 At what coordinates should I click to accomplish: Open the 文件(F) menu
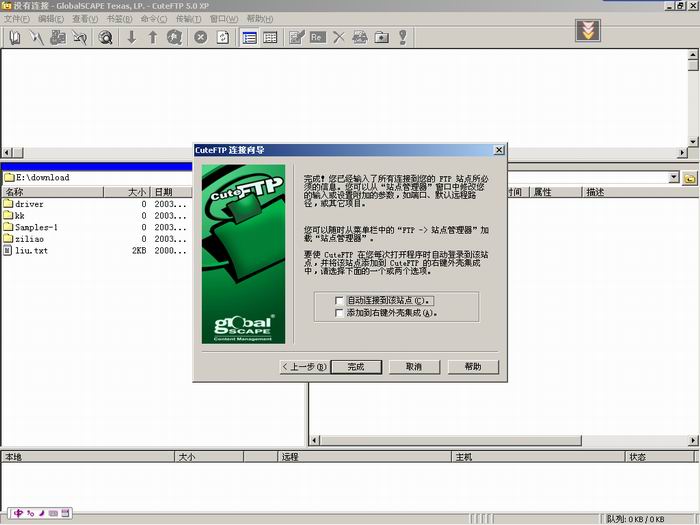pos(17,19)
